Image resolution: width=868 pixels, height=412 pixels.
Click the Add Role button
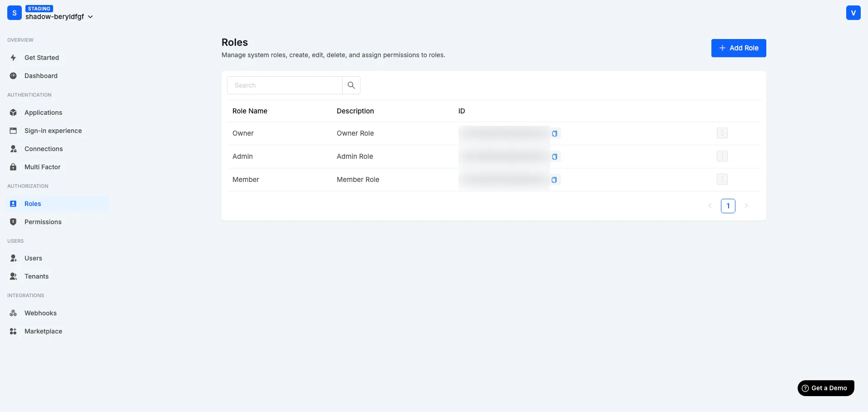738,48
